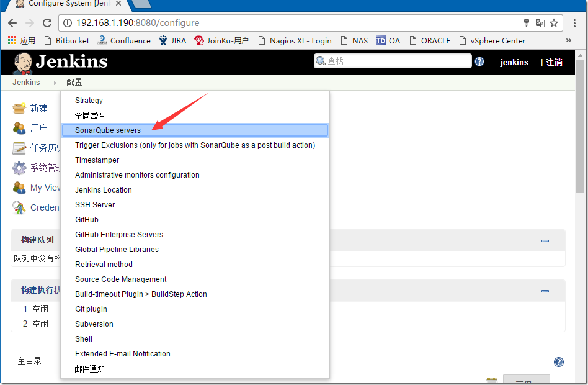The height and width of the screenshot is (385, 588).
Task: Click the translate page icon
Action: pos(540,23)
